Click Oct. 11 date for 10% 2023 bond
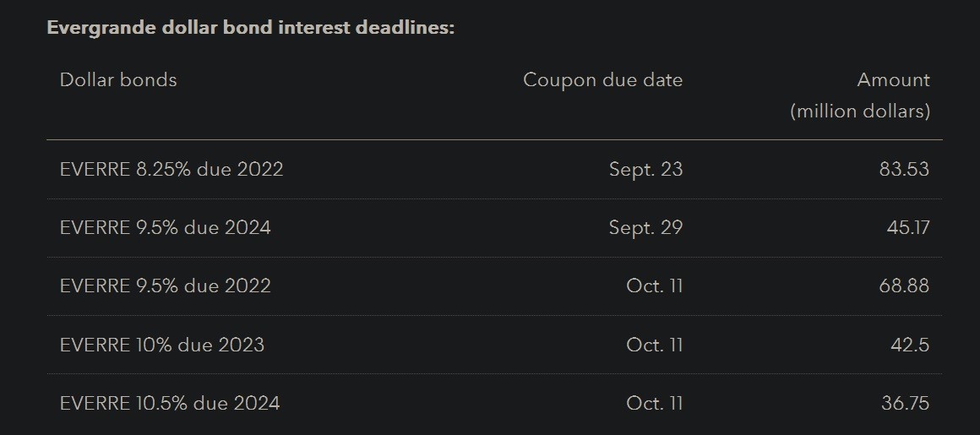Screen dimensions: 980x435 [x=654, y=345]
